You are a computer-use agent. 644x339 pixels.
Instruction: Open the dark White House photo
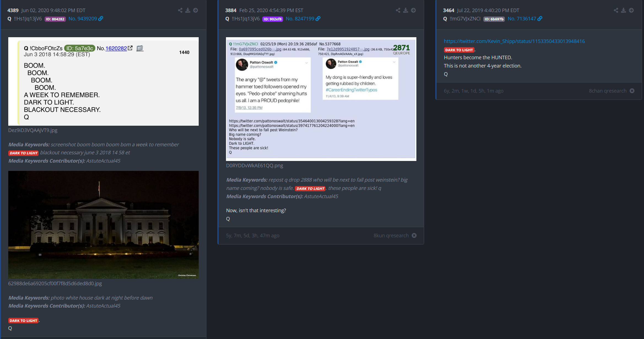103,225
